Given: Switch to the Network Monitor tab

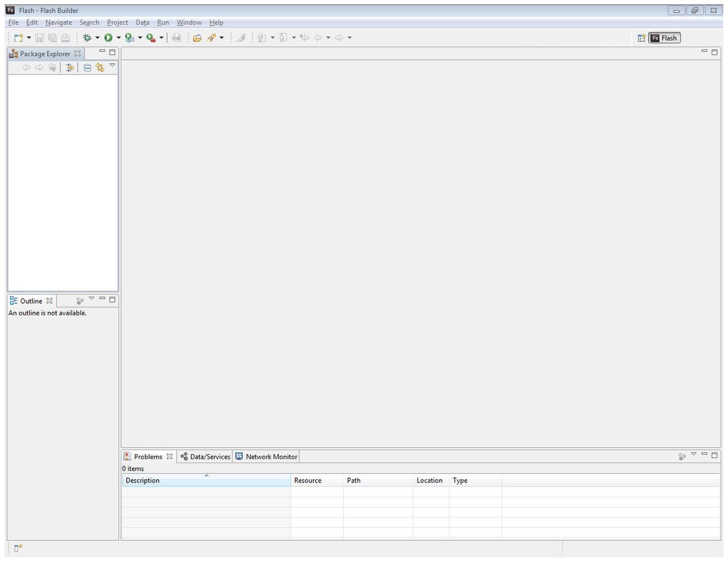Looking at the screenshot, I should pyautogui.click(x=266, y=457).
